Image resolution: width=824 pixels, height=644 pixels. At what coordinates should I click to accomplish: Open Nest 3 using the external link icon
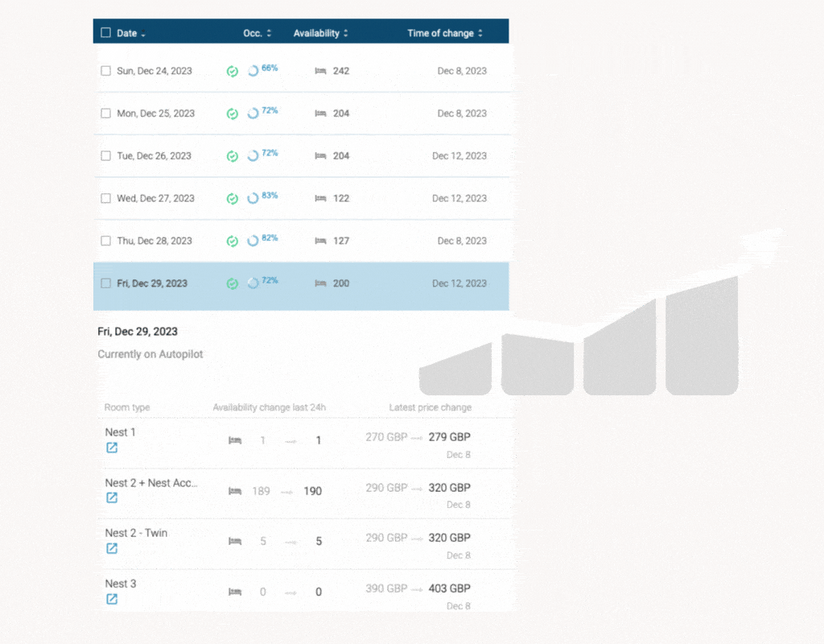[112, 599]
